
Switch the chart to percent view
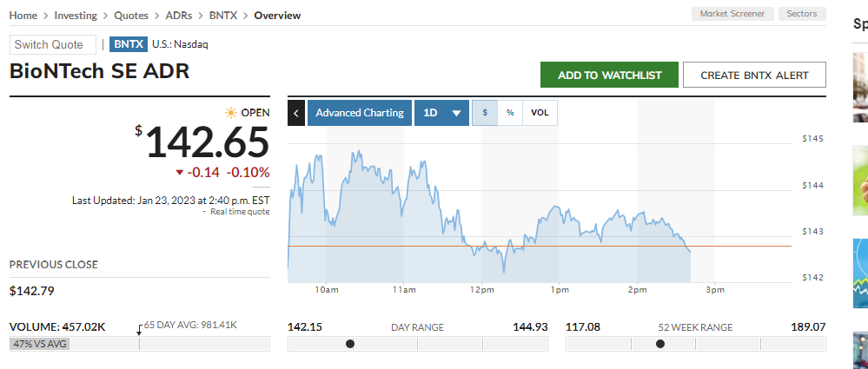tap(510, 113)
